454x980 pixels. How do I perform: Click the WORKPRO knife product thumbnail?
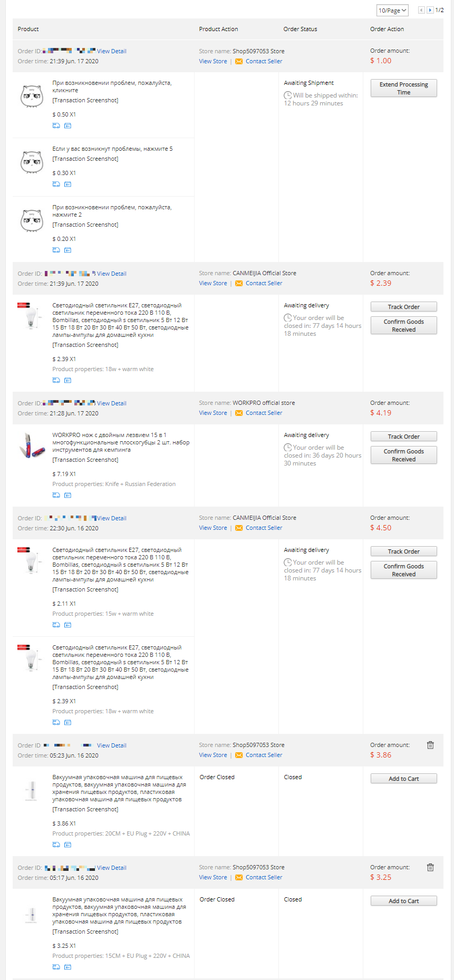pyautogui.click(x=32, y=445)
